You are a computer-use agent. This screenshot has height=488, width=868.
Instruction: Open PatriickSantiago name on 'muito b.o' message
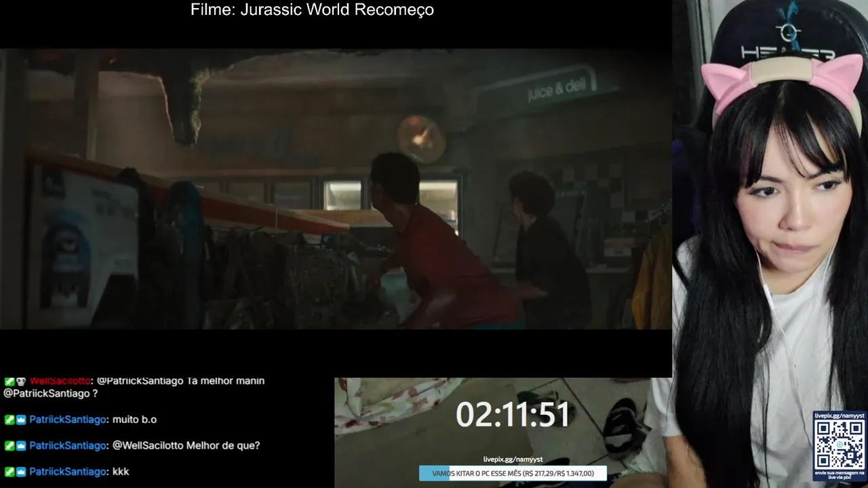pyautogui.click(x=68, y=420)
